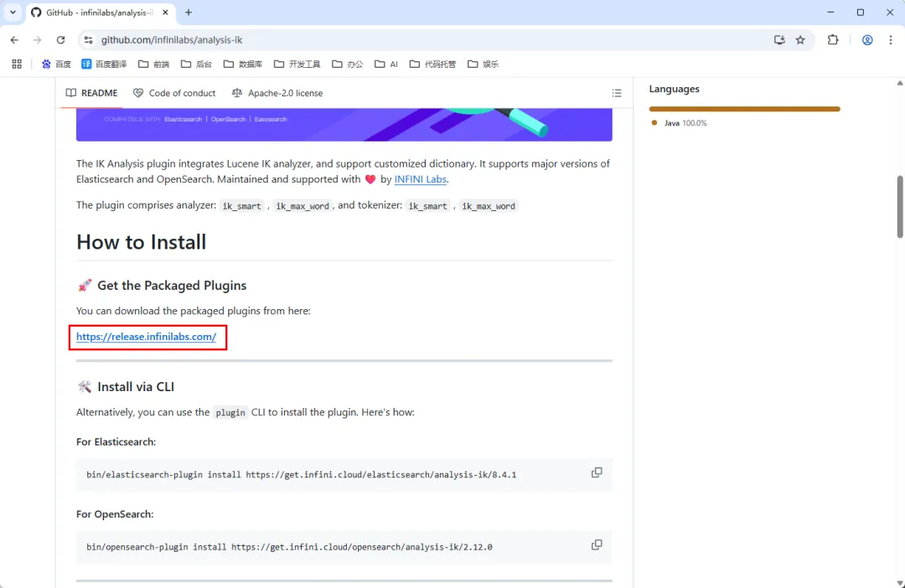Click the 'For OpenSearch:' label
Screen dimensions: 905x588
[115, 514]
